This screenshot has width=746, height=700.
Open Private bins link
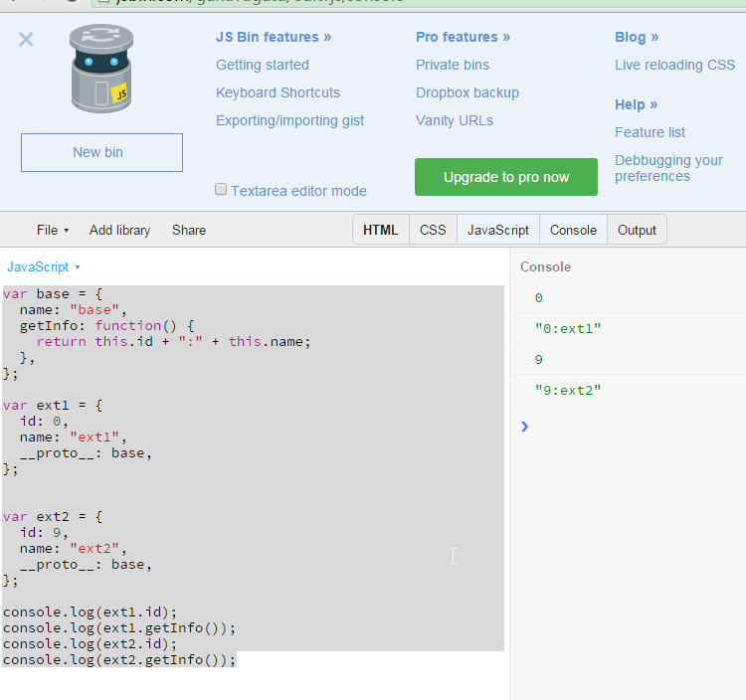453,65
